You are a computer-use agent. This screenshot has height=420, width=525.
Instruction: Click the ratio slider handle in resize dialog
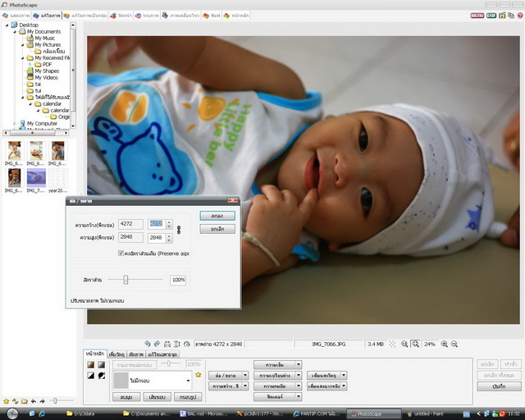[x=126, y=280]
